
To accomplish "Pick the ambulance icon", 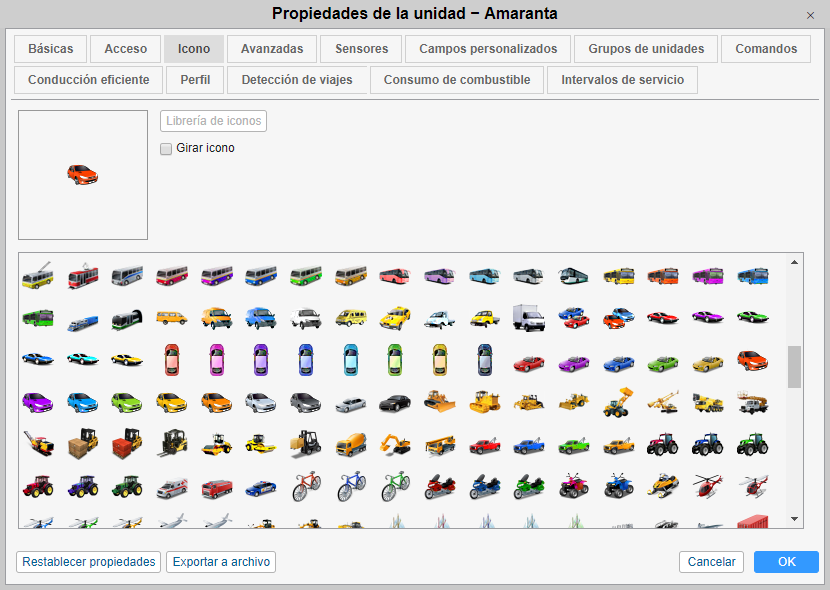I will 172,487.
